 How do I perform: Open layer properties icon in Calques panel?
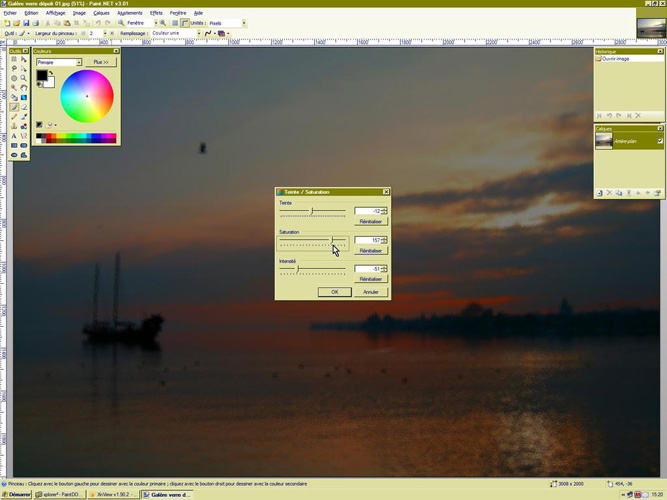pyautogui.click(x=658, y=193)
